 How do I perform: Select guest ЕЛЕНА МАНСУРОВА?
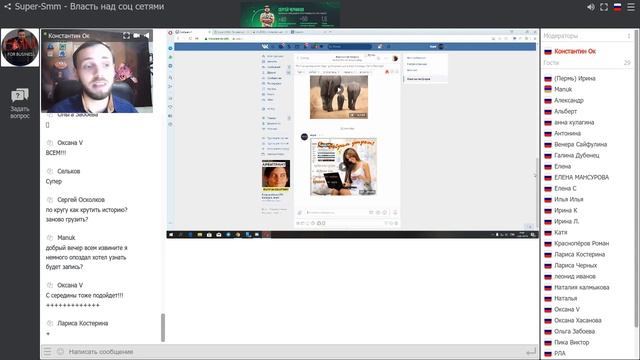(x=581, y=178)
